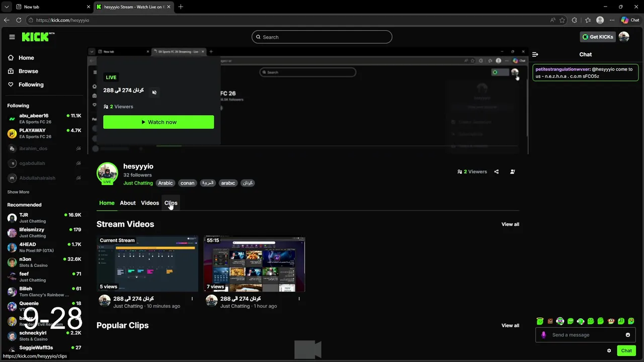This screenshot has width=644, height=362.
Task: Open the Kick user avatar menu
Action: pyautogui.click(x=624, y=37)
